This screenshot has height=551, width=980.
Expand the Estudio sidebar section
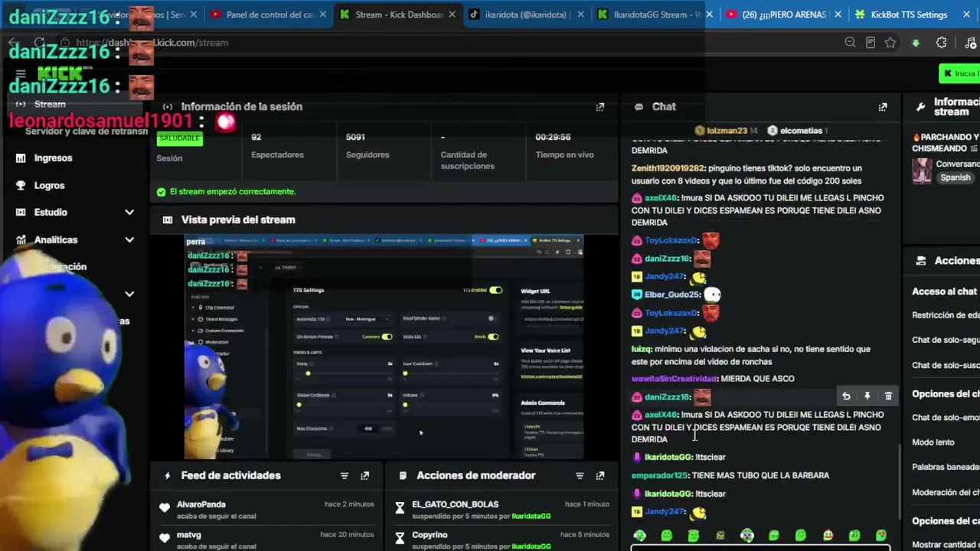tap(129, 213)
